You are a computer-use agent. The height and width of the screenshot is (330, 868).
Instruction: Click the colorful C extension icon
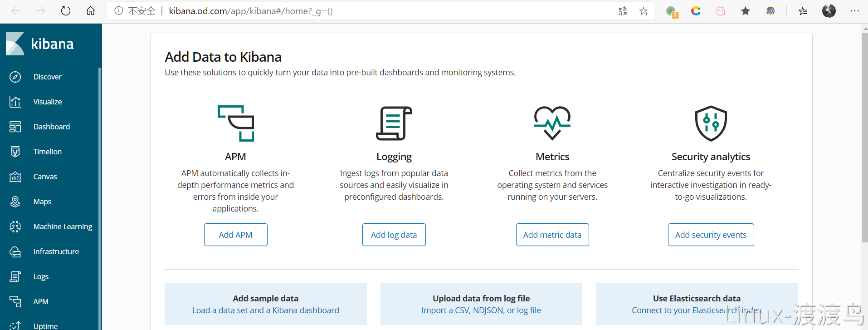[x=696, y=11]
